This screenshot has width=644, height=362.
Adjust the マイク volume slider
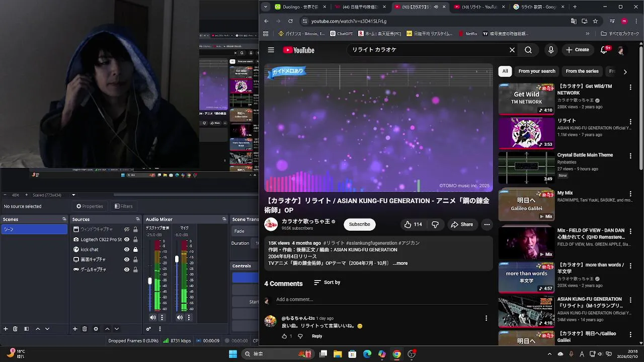pos(177,259)
